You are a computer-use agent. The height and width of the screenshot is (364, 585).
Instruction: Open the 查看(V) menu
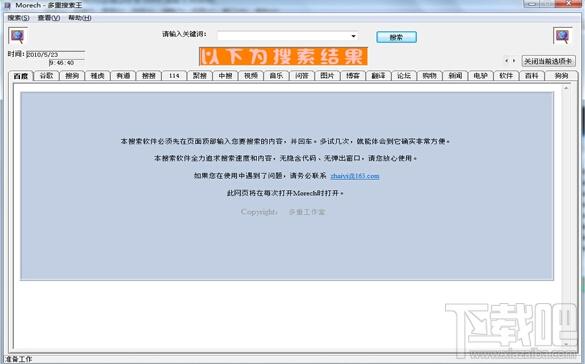click(x=49, y=18)
